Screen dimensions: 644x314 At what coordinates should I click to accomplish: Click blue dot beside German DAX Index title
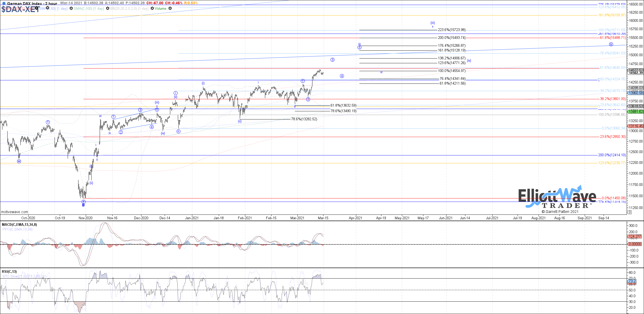(x=4, y=3)
